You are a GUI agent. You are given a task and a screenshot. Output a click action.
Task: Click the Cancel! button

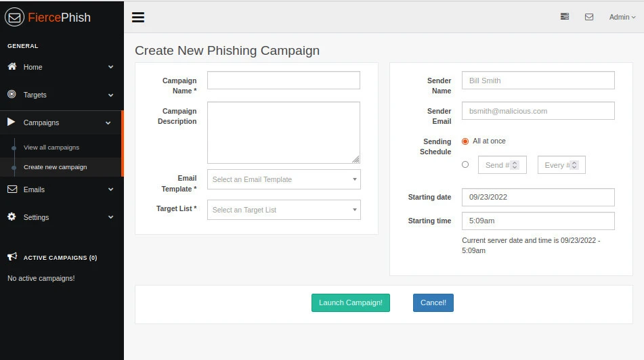[x=433, y=302]
